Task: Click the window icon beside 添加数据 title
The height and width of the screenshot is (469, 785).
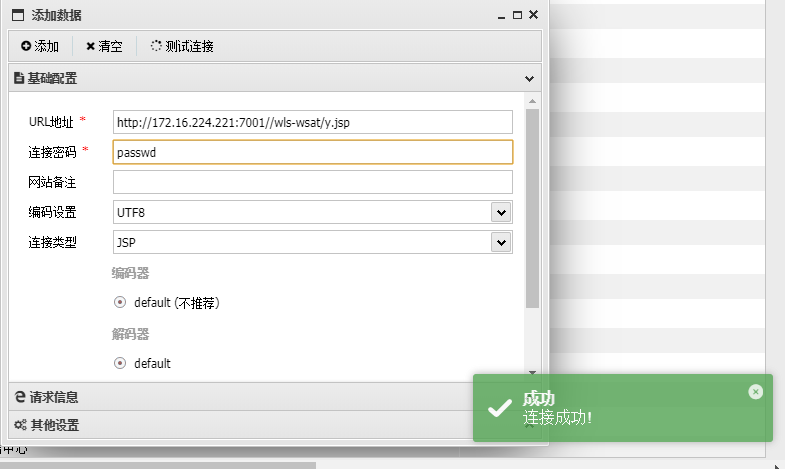Action: [x=17, y=15]
